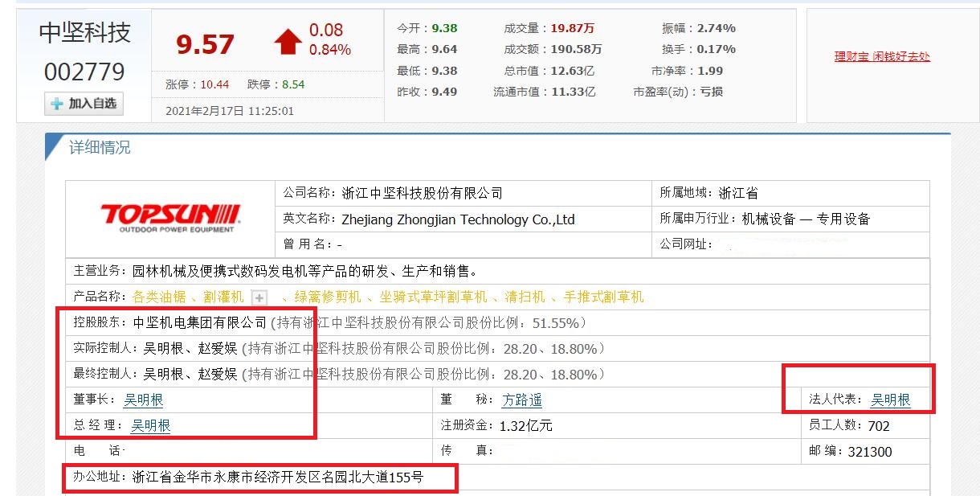
Task: Select the English name Zhejiang Zhongjian Technology Co.,Ltd
Action: pos(458,219)
